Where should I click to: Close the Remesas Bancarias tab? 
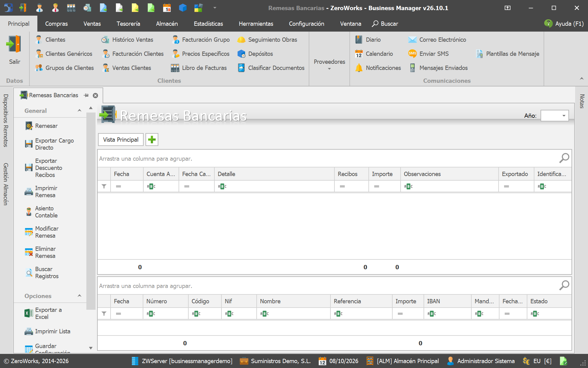click(x=96, y=95)
